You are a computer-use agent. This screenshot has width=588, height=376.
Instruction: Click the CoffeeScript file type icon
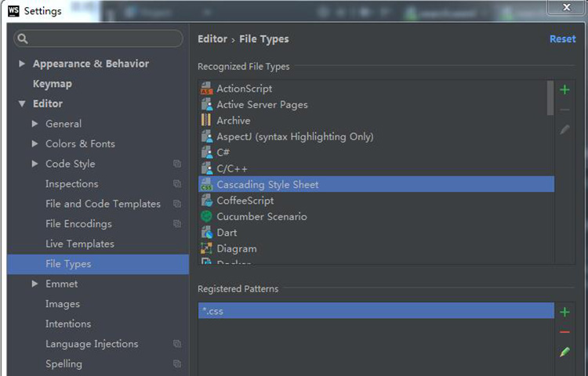207,201
